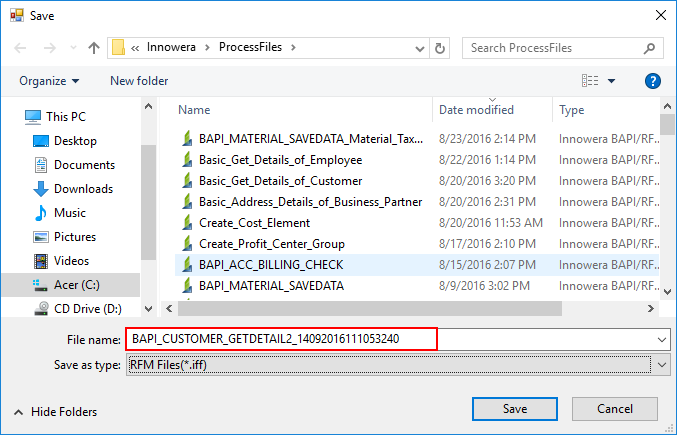Collapse the This PC tree node

coord(14,117)
